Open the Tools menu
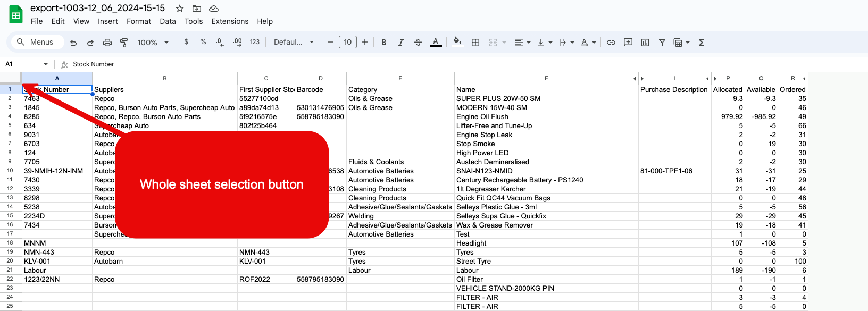 [x=194, y=21]
